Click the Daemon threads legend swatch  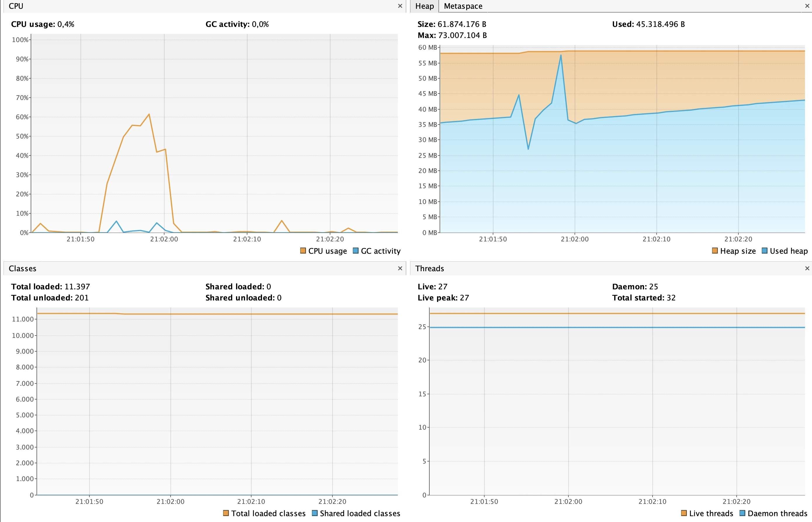pos(742,513)
